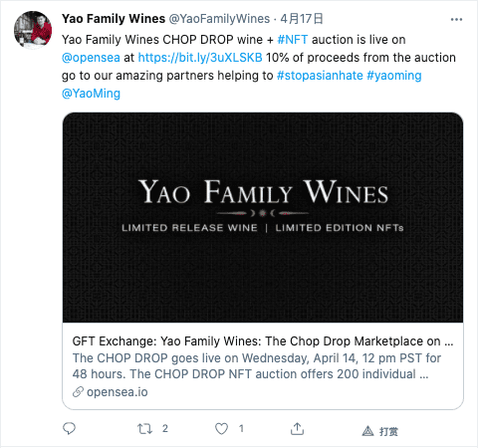Click the opensea.io link chain icon
The image size is (479, 448).
(x=78, y=392)
